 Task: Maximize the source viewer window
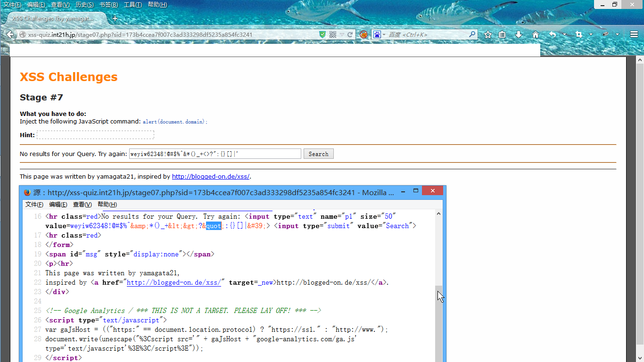[416, 191]
